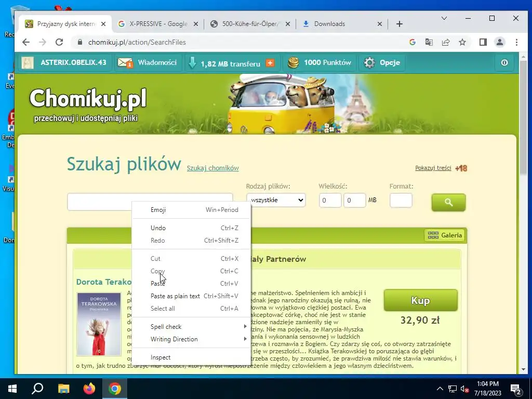Open Opcje settings
Screen dimensions: 532x399
click(x=382, y=63)
